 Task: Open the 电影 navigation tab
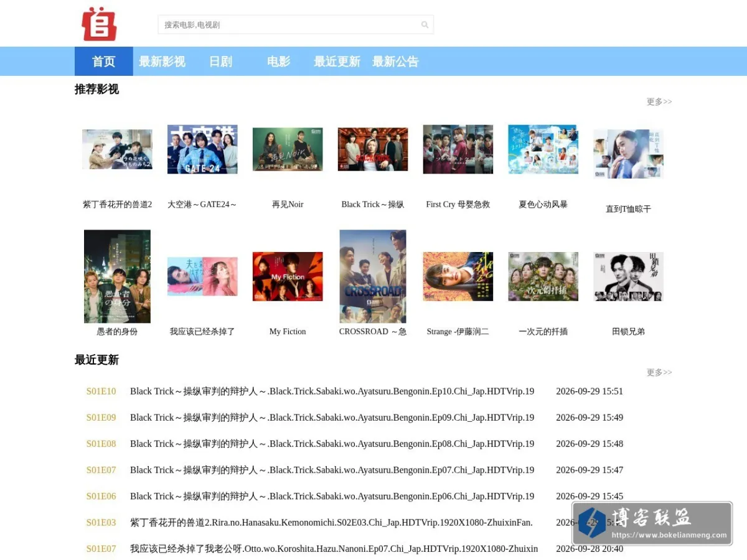pyautogui.click(x=279, y=62)
